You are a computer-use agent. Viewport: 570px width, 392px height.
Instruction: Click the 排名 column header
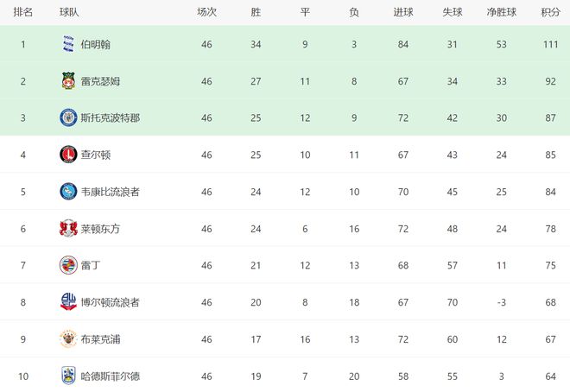[23, 12]
